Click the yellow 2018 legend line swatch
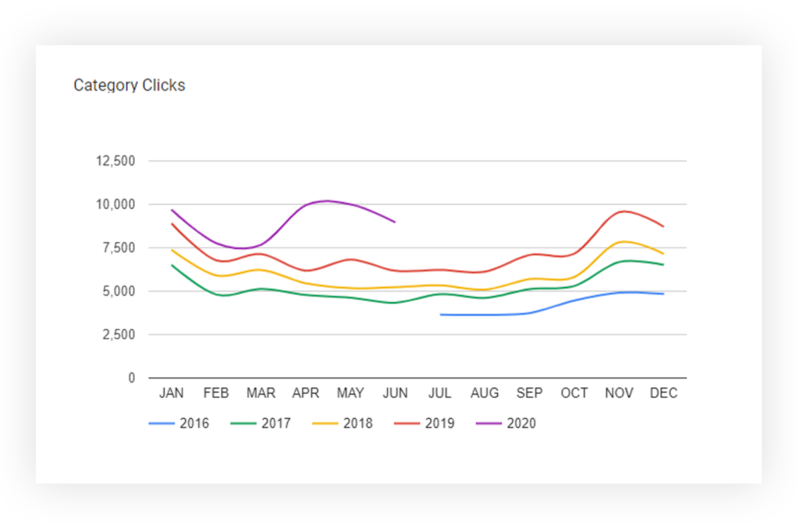The width and height of the screenshot is (797, 532). click(x=325, y=424)
